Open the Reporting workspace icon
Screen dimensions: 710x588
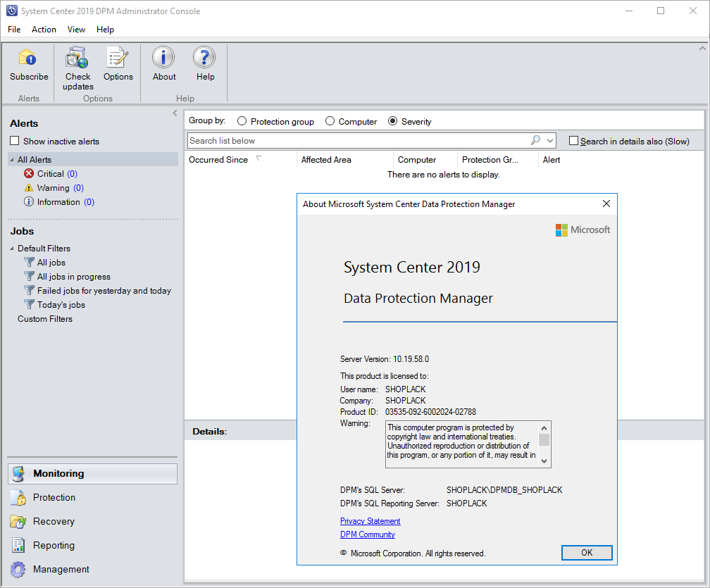pos(18,546)
